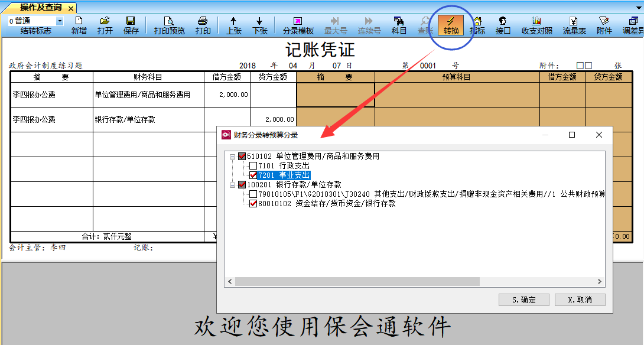The width and height of the screenshot is (644, 345).
Task: Open 分录模板 entry template
Action: pos(298,25)
